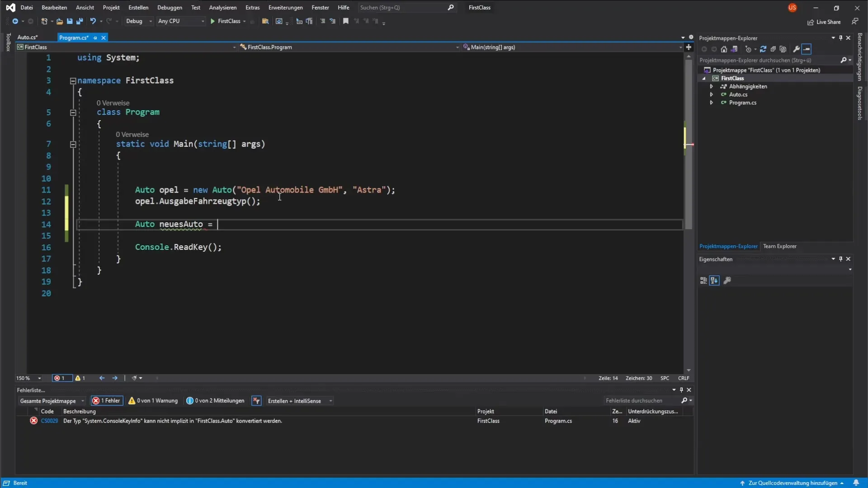Expand the Abhängigkeiten node

pyautogui.click(x=712, y=86)
